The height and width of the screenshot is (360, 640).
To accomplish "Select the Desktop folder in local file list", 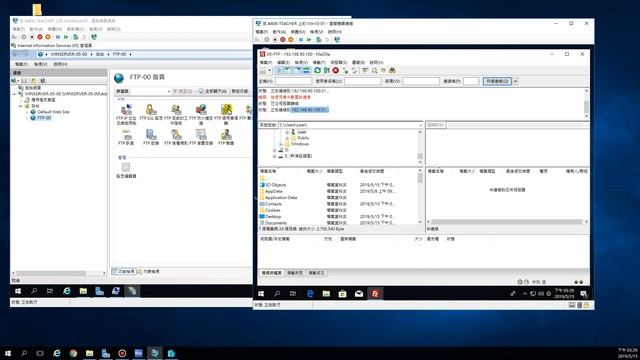I will click(273, 216).
